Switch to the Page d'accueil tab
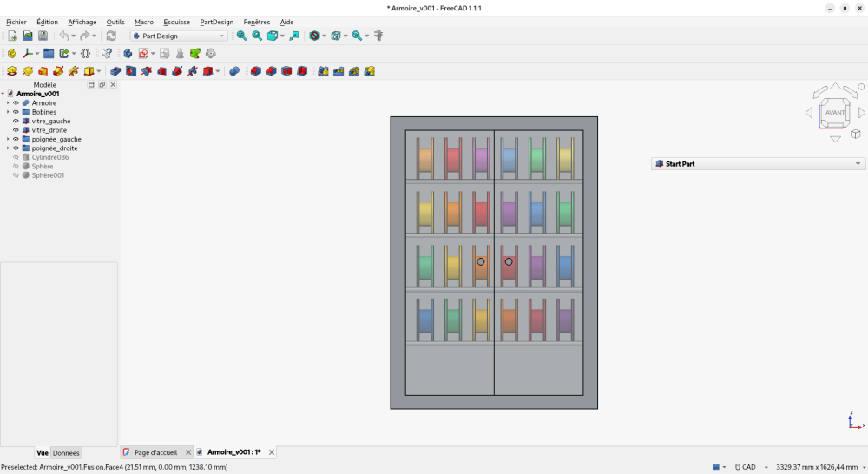 (155, 452)
